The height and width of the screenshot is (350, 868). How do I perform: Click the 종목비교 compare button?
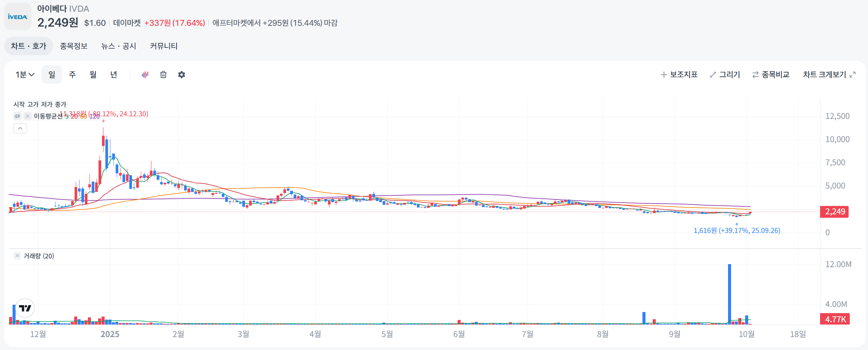click(771, 74)
